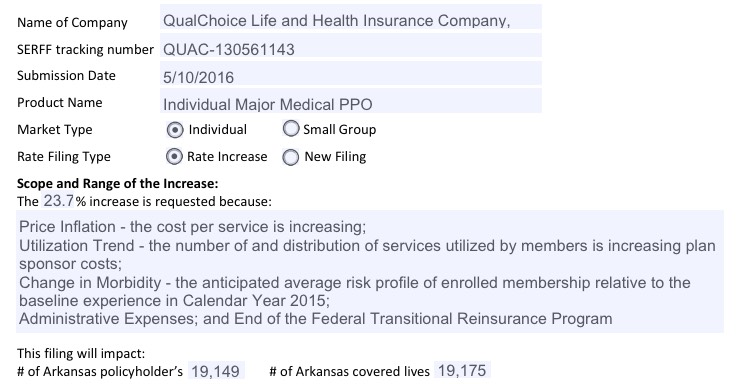Click the Submission Date label
744x384 pixels.
[x=66, y=75]
